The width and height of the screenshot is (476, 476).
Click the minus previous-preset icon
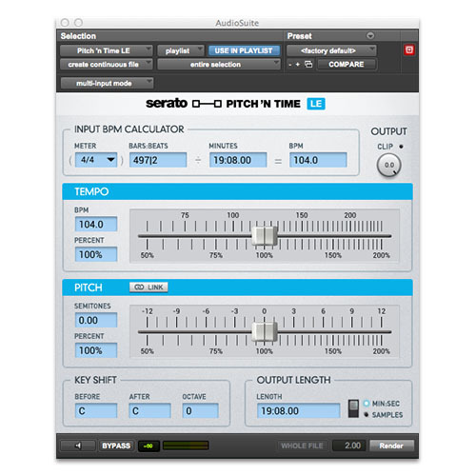[x=290, y=65]
